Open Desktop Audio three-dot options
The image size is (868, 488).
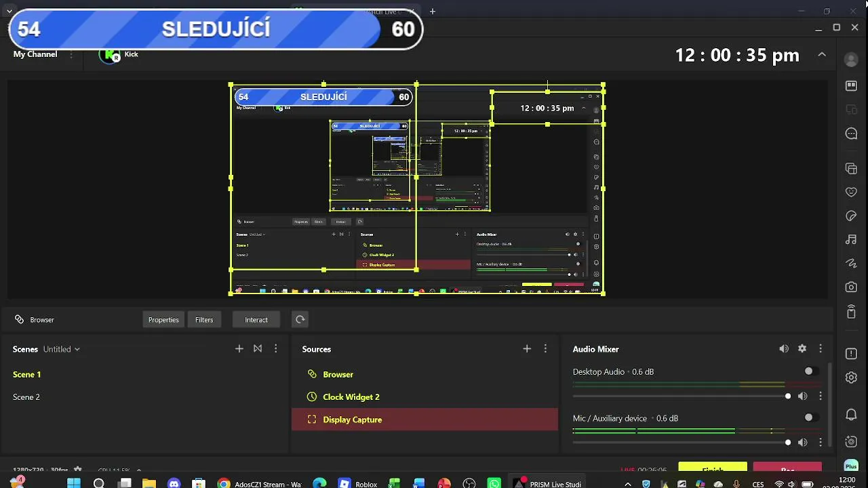pos(821,396)
